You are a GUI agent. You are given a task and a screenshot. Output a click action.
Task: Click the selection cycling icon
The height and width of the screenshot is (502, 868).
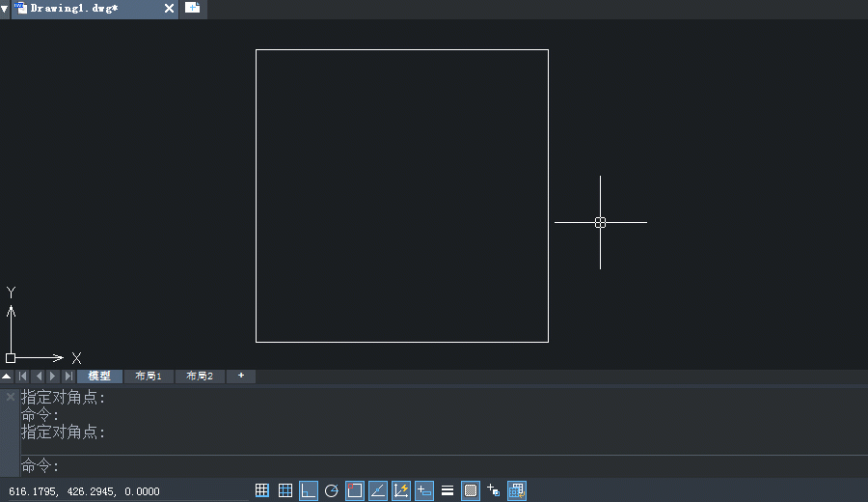coord(494,490)
